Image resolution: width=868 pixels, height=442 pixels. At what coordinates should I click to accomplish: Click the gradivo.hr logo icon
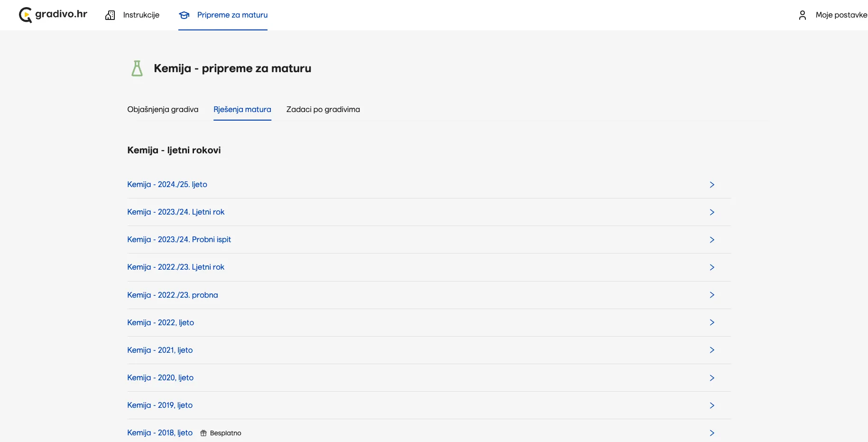coord(26,15)
